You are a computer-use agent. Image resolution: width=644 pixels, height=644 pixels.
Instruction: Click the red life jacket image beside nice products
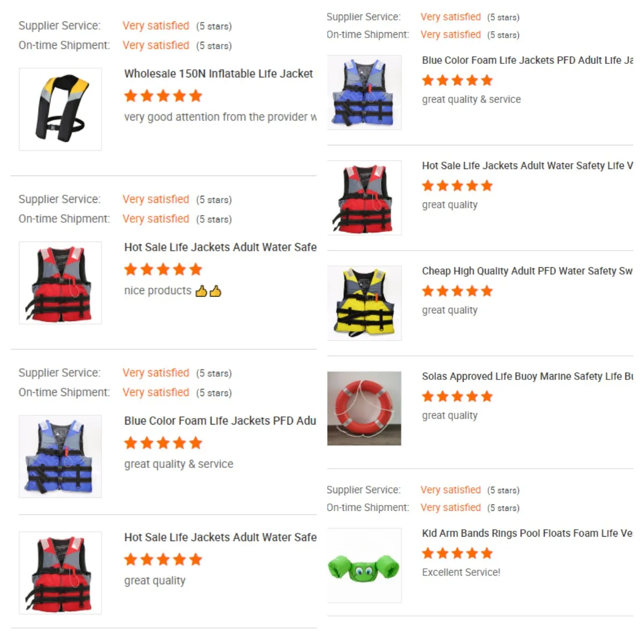(x=60, y=283)
